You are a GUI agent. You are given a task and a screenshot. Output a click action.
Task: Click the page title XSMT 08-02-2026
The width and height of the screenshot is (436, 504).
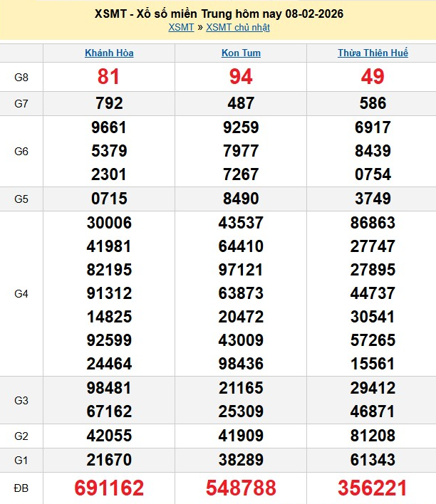coord(218,14)
